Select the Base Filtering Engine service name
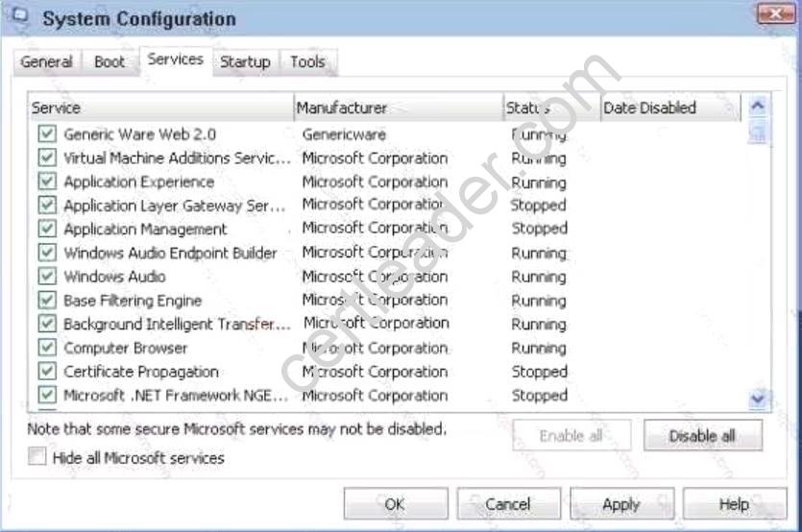 133,301
